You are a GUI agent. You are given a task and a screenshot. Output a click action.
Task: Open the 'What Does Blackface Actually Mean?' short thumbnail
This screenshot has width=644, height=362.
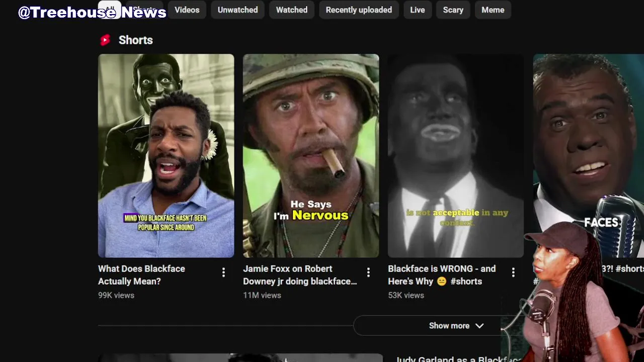click(166, 156)
